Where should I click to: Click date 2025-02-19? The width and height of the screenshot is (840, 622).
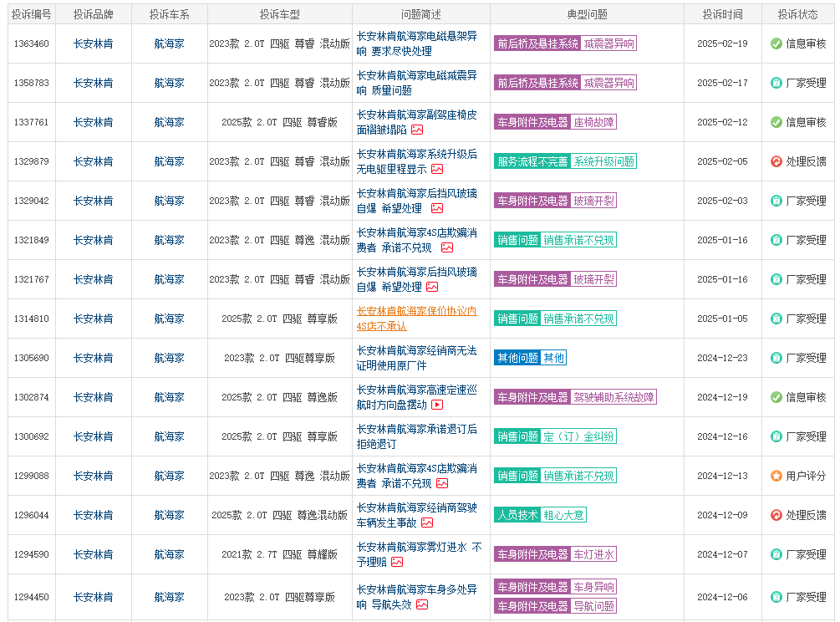[x=722, y=43]
